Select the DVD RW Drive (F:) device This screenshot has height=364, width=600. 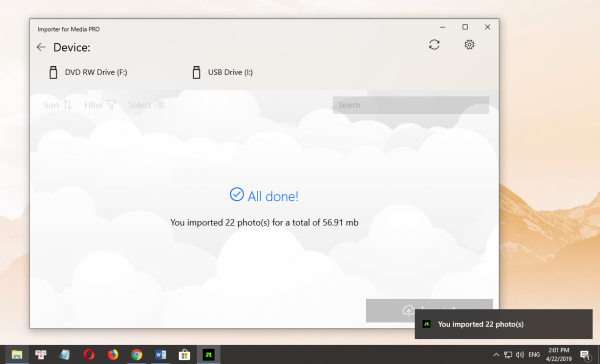pos(88,72)
